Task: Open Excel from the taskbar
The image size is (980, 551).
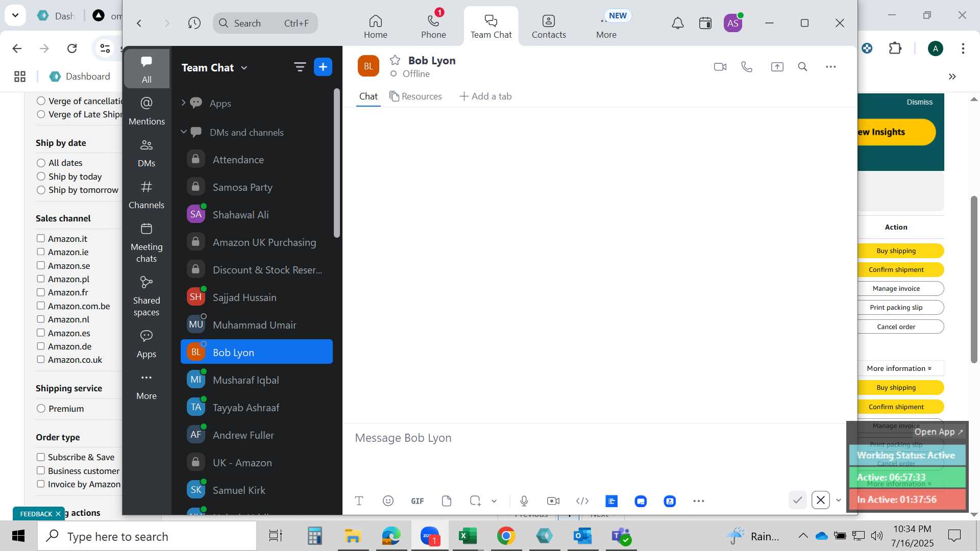Action: [x=467, y=536]
